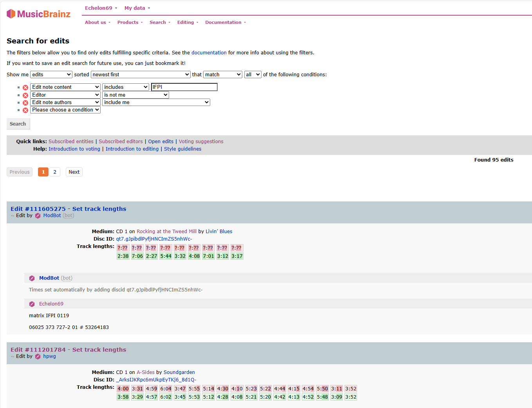Open Voting suggestions quick link
Image resolution: width=532 pixels, height=408 pixels.
tap(201, 142)
